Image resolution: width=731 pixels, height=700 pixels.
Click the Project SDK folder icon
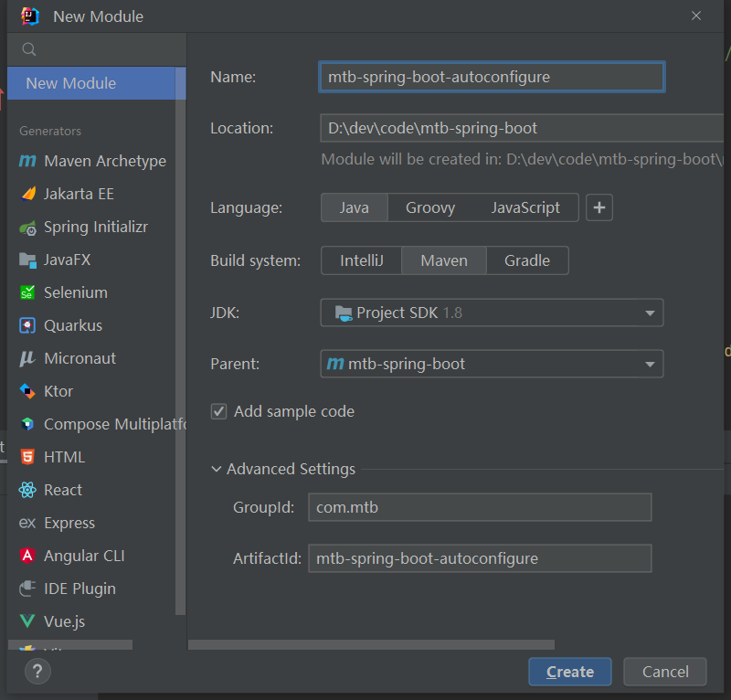[x=344, y=313]
